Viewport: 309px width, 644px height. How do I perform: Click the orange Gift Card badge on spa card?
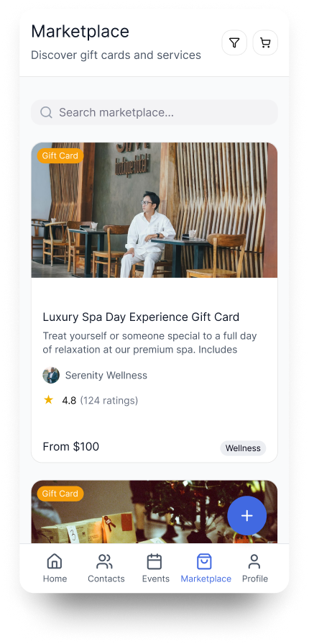pos(60,155)
